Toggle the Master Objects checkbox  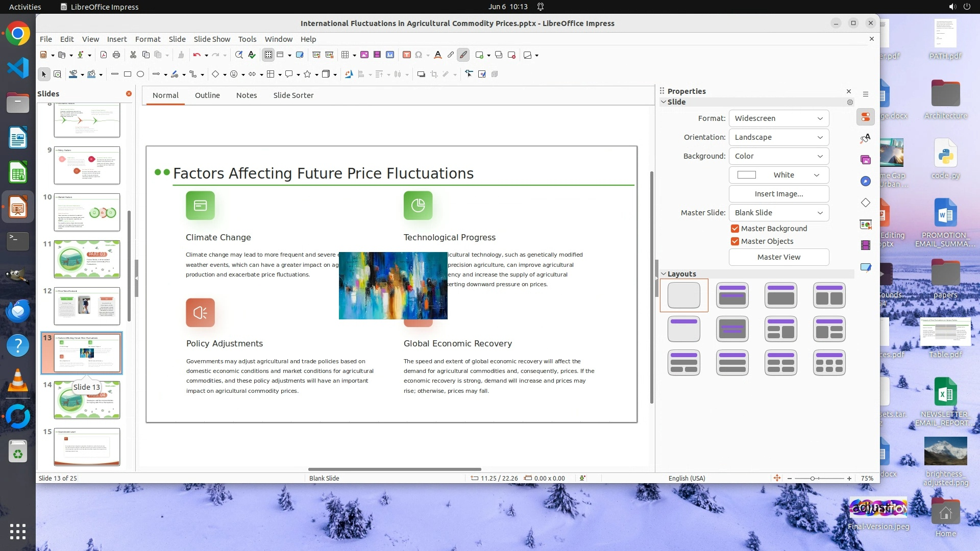(735, 241)
